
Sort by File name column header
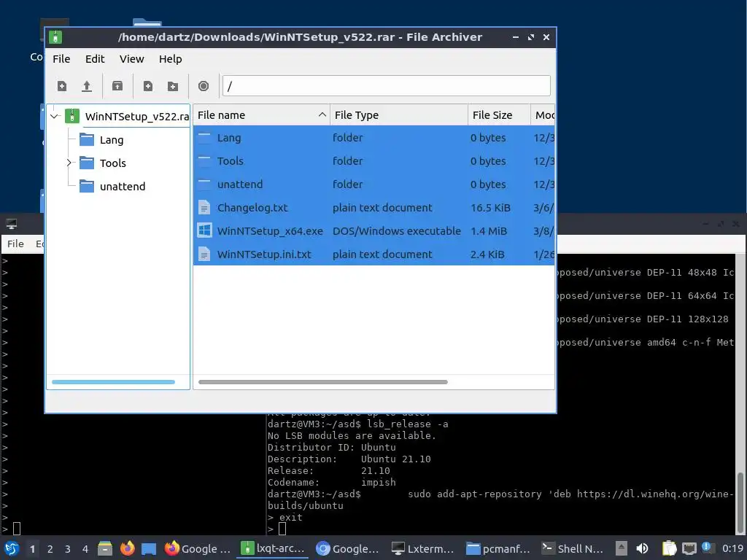click(x=262, y=115)
